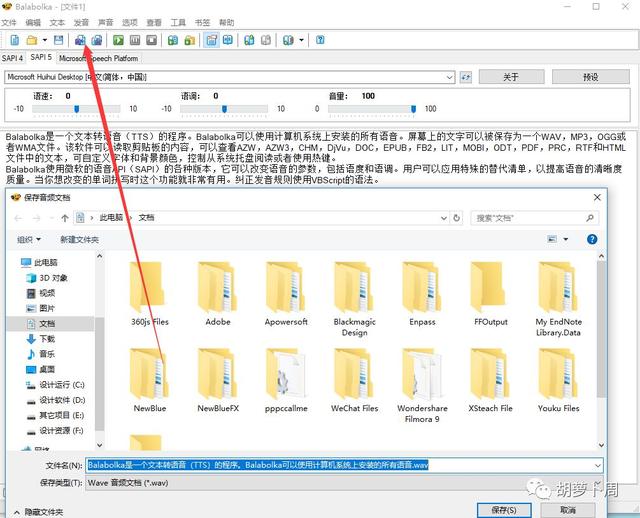The image size is (640, 518).
Task: Select 下载 in navigation tree
Action: [x=40, y=339]
